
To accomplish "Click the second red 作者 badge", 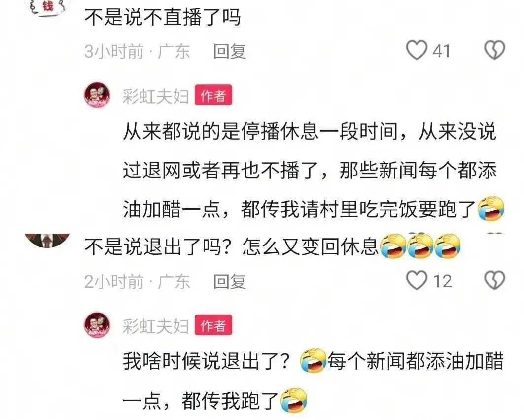I will (213, 325).
